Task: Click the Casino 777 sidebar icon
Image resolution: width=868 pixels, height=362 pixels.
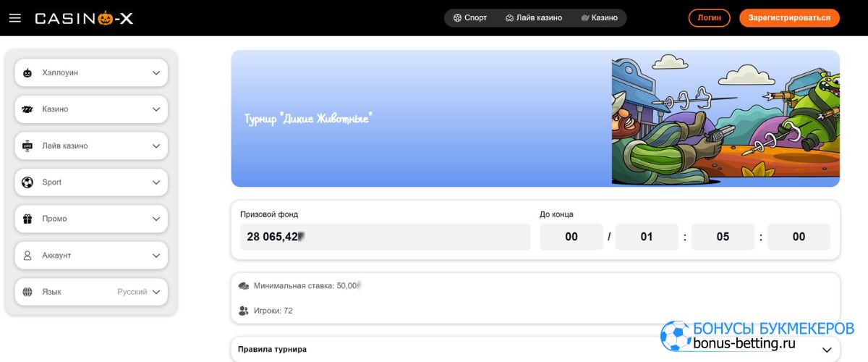Action: pos(27,109)
